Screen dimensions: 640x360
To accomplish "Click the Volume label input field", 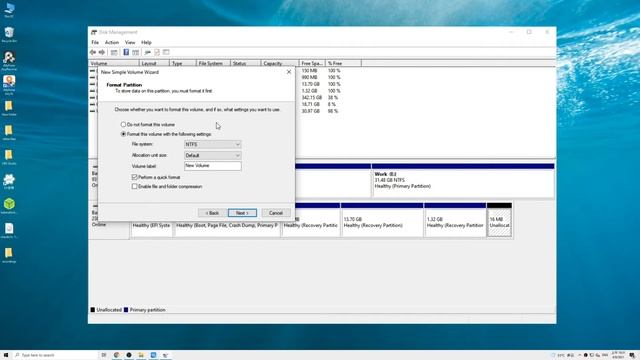I will [x=213, y=166].
